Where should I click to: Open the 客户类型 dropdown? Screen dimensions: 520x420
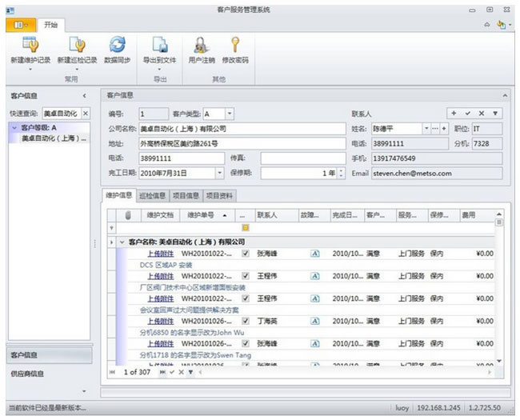click(x=230, y=114)
